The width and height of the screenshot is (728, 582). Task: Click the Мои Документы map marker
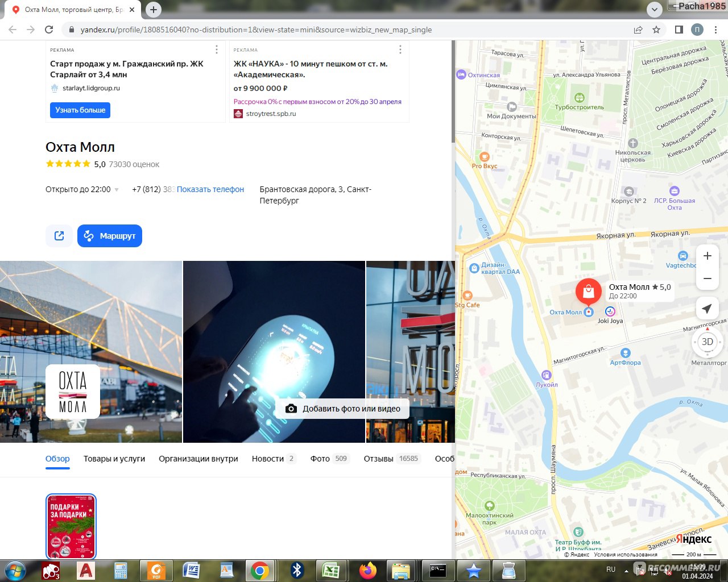tap(512, 106)
